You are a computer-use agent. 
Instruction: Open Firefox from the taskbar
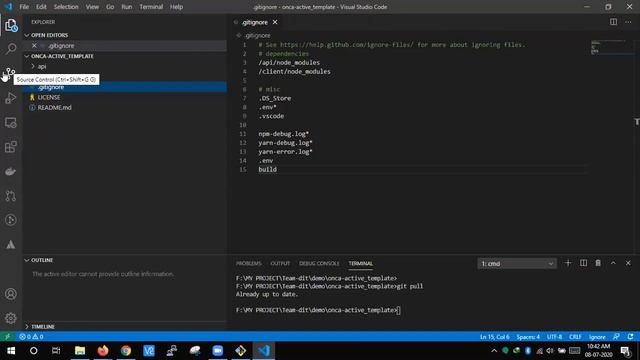(103, 351)
